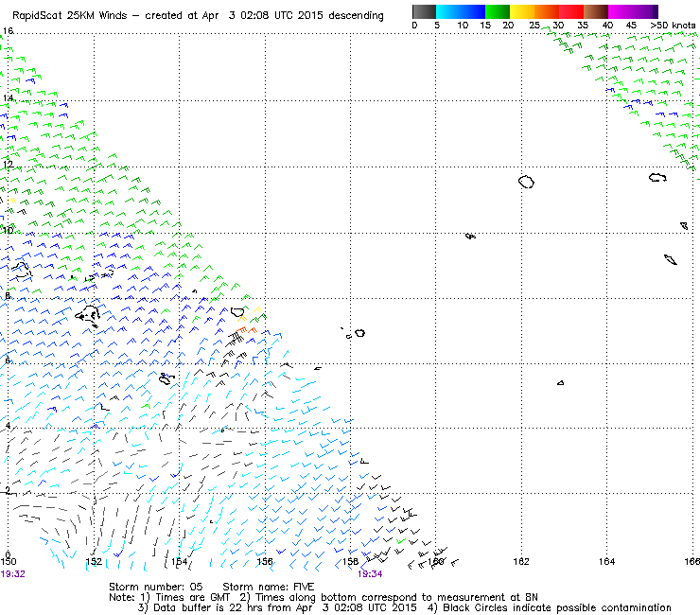The width and height of the screenshot is (700, 615).
Task: Click the longitude label '152' on bottom axis
Action: coord(94,561)
